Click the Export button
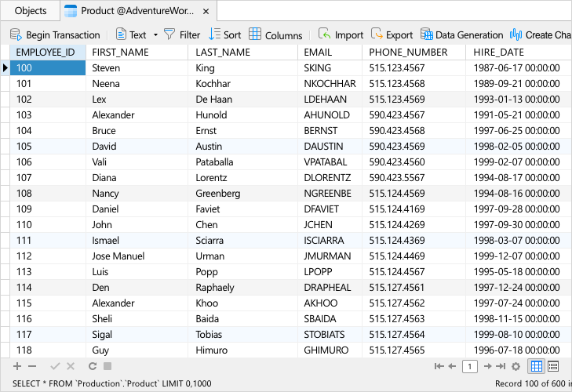 pyautogui.click(x=392, y=34)
